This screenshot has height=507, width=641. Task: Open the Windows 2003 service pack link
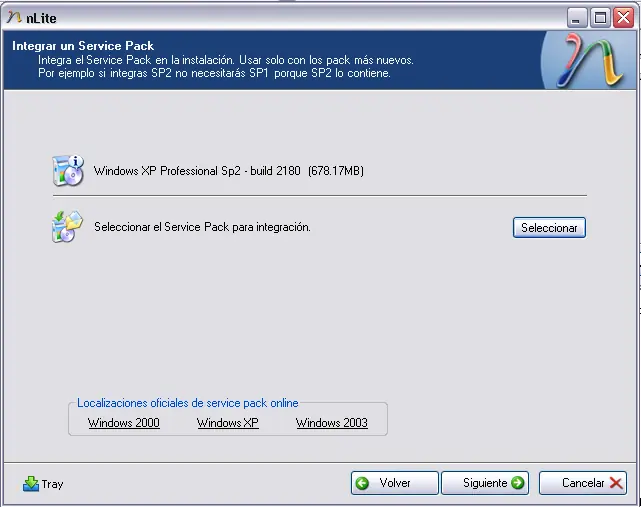[332, 422]
